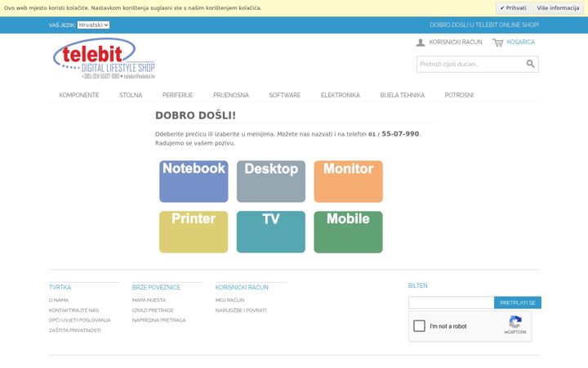Open the MOJ RAČUN footer link
The height and width of the screenshot is (368, 588).
point(229,300)
